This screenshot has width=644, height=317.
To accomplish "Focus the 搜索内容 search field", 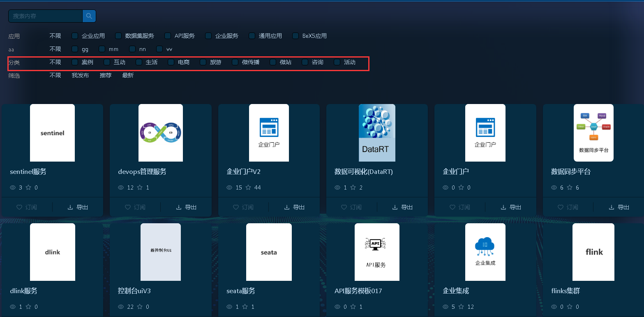I will pyautogui.click(x=46, y=16).
